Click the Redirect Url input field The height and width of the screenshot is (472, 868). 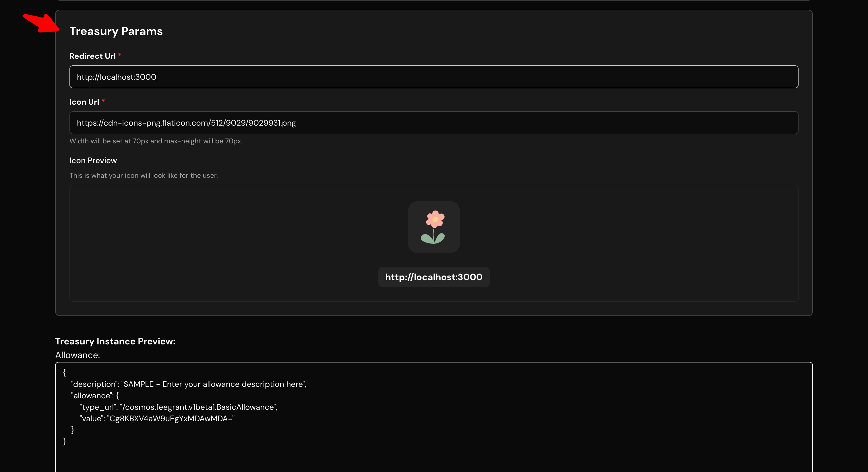tap(434, 77)
